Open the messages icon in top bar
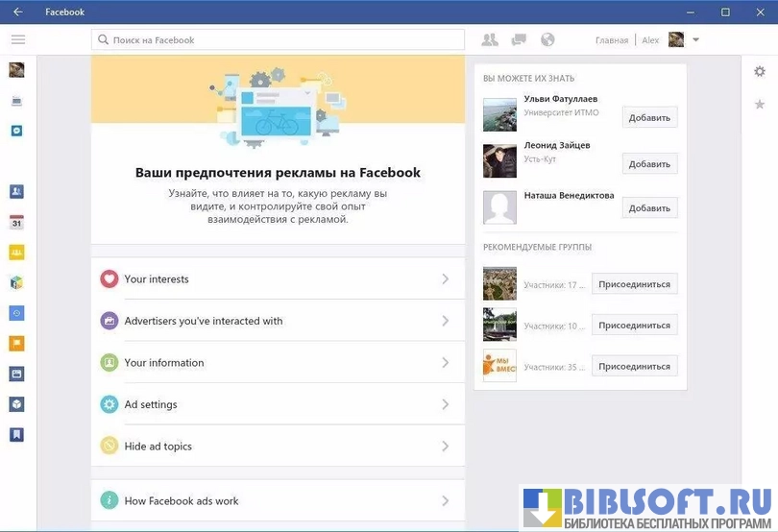The width and height of the screenshot is (778, 532). tap(519, 39)
